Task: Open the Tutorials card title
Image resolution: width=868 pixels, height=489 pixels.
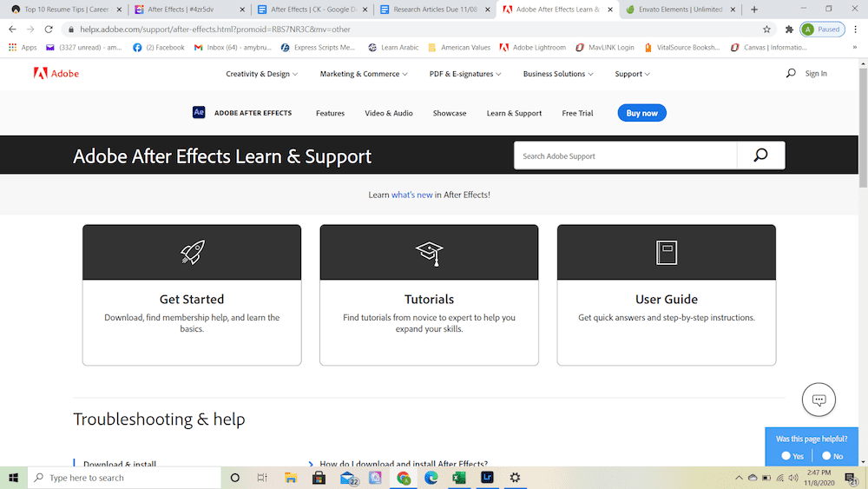Action: [429, 299]
